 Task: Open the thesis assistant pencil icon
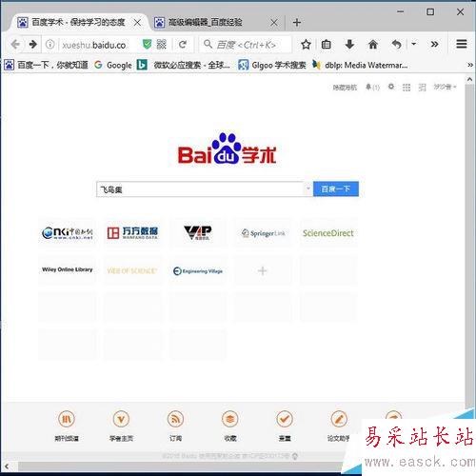coord(339,419)
